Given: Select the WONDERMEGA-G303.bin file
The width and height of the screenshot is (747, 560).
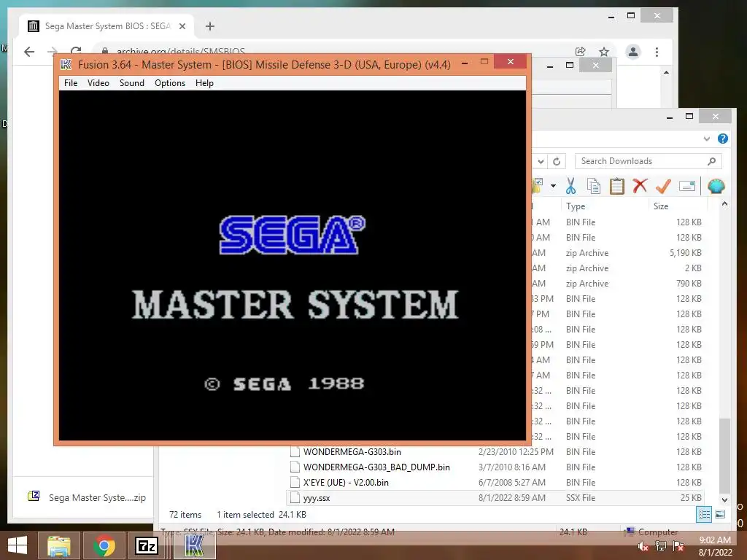Looking at the screenshot, I should point(352,452).
